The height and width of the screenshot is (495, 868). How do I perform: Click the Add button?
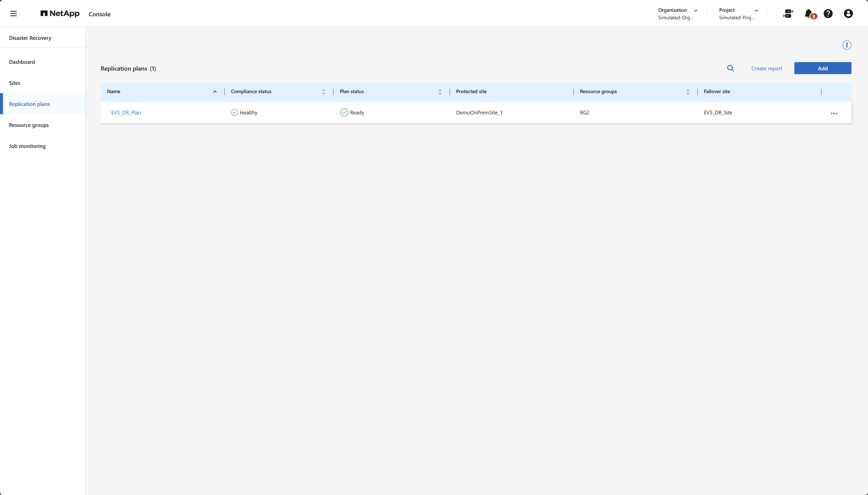822,68
